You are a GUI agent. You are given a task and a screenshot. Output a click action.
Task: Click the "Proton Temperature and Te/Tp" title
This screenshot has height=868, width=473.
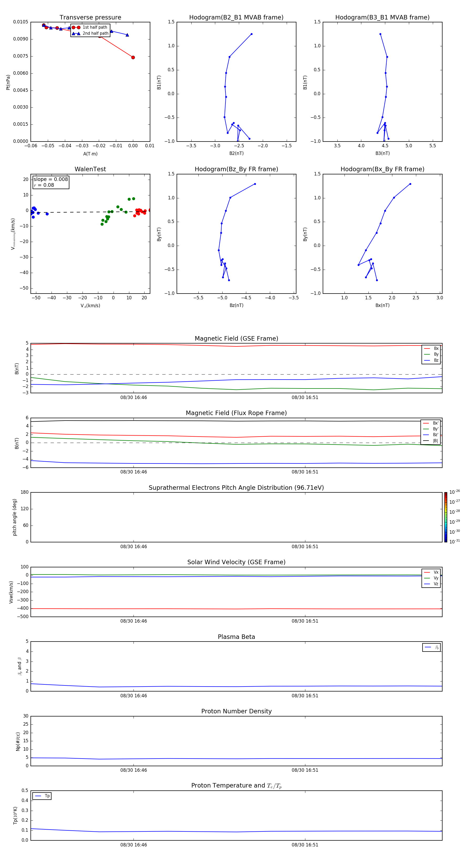click(236, 786)
